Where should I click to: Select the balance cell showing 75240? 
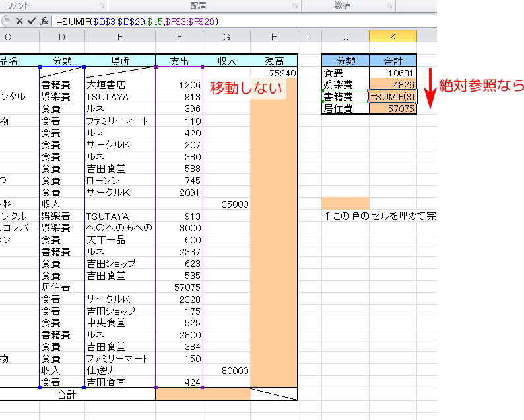274,73
